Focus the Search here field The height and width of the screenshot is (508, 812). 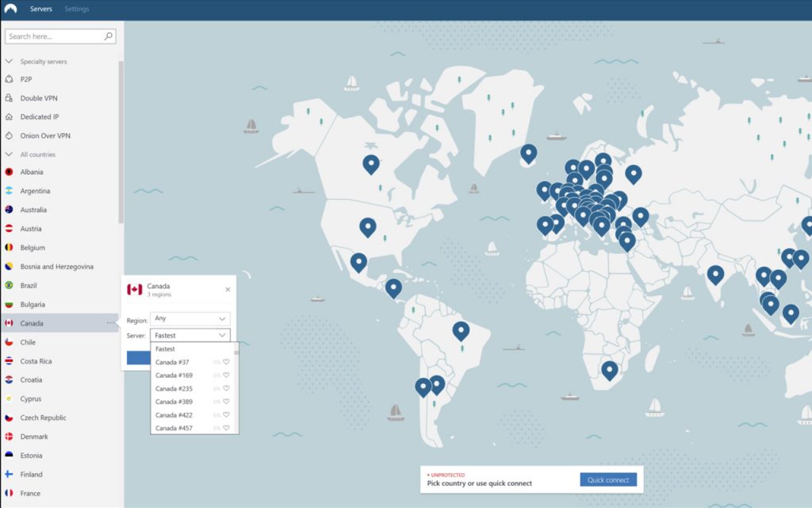point(60,37)
